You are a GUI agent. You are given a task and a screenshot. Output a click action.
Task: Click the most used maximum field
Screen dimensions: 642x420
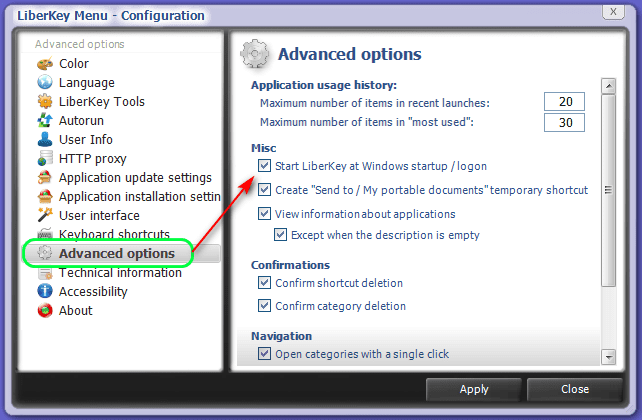point(564,122)
